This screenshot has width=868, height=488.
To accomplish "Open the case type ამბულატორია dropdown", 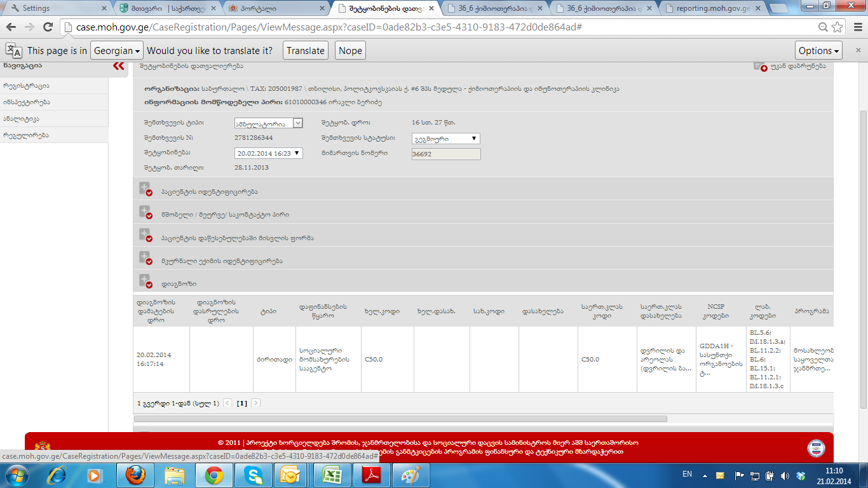I will tap(269, 123).
